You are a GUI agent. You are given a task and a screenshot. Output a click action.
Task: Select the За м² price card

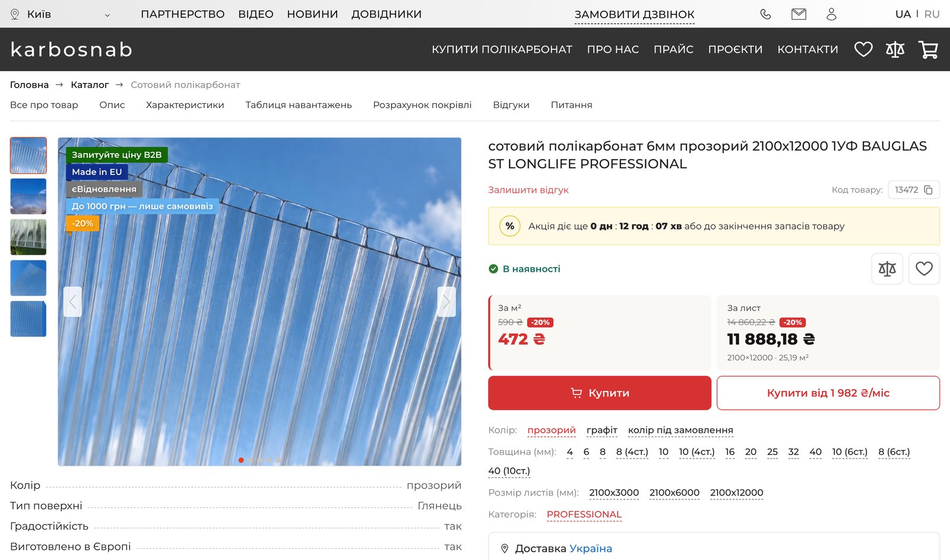pyautogui.click(x=600, y=333)
